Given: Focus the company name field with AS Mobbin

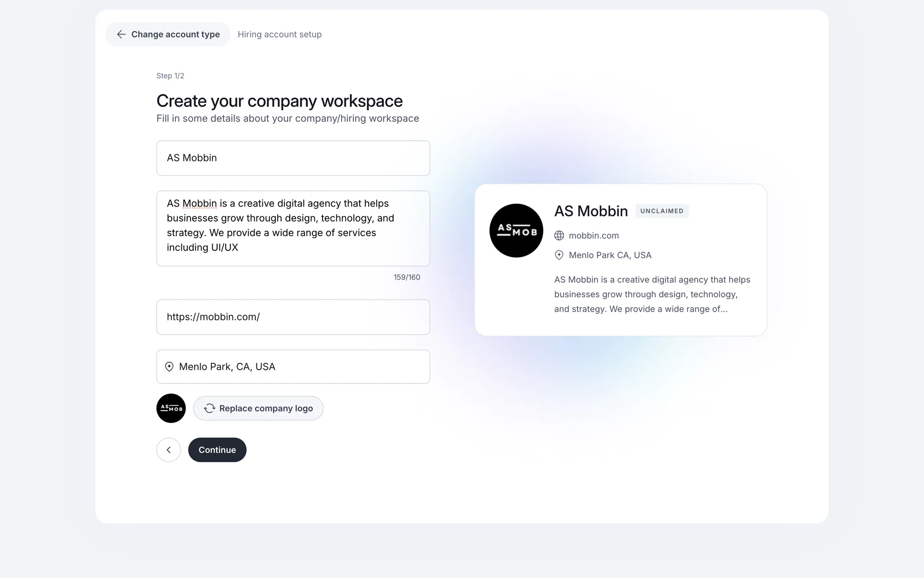Looking at the screenshot, I should 293,158.
